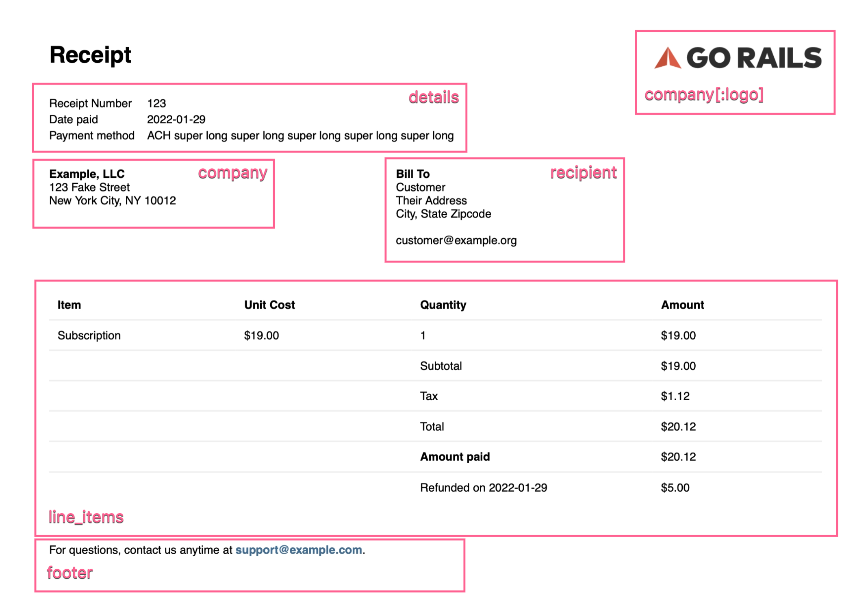The width and height of the screenshot is (868, 612).
Task: Click the Example, LLC company name
Action: tap(87, 174)
